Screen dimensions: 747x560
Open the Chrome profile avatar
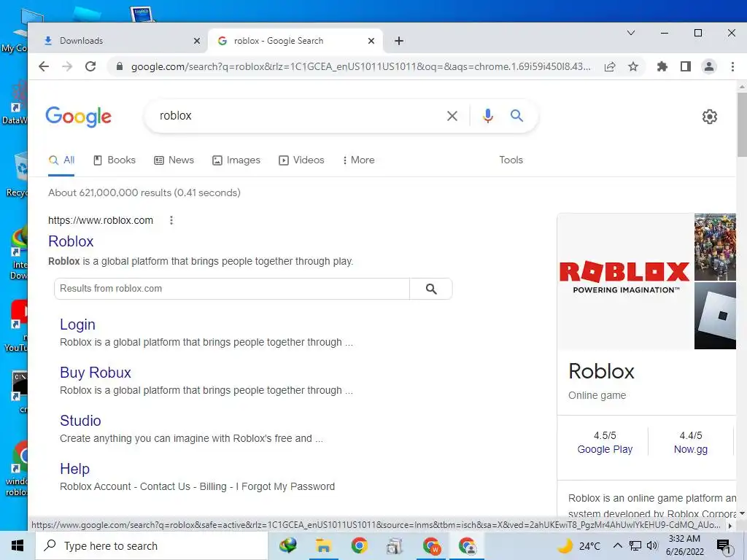coord(709,66)
